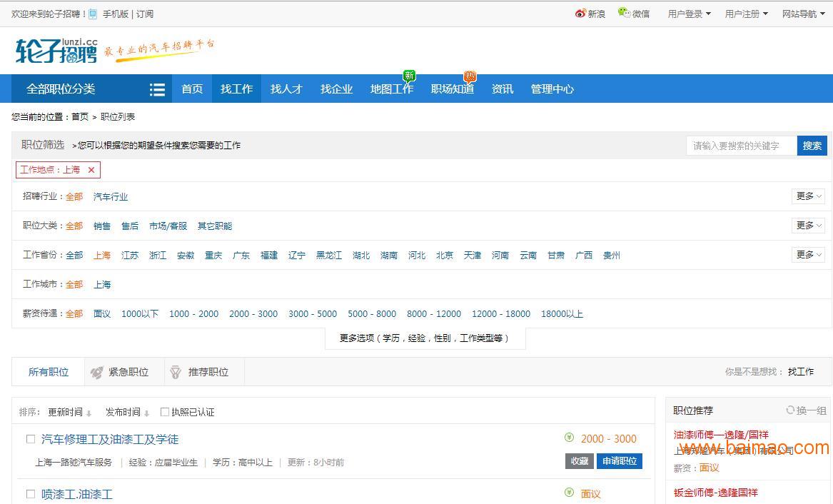The image size is (833, 504).
Task: Filter job category 其它职能
Action: tap(215, 226)
